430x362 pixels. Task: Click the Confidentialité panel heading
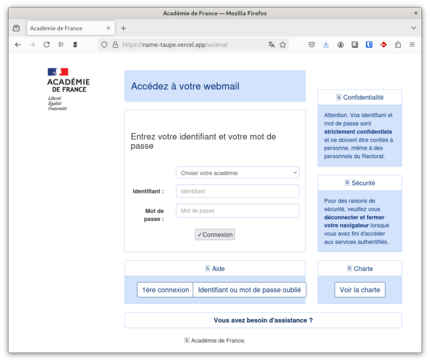pos(360,97)
